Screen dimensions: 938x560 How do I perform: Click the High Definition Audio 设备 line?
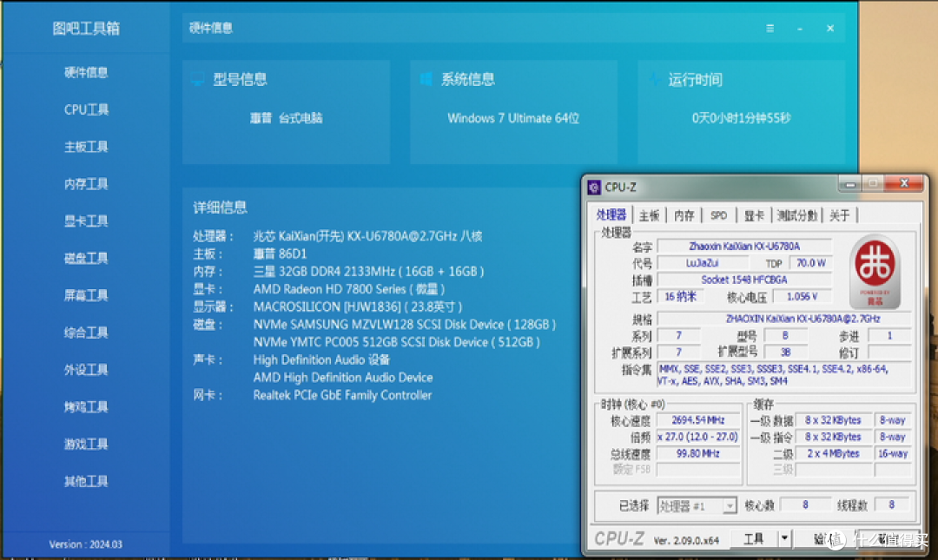click(x=321, y=360)
